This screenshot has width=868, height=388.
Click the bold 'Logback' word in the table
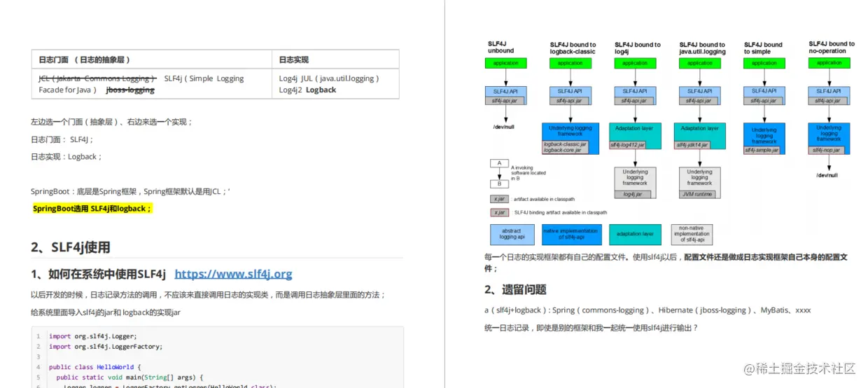click(321, 90)
